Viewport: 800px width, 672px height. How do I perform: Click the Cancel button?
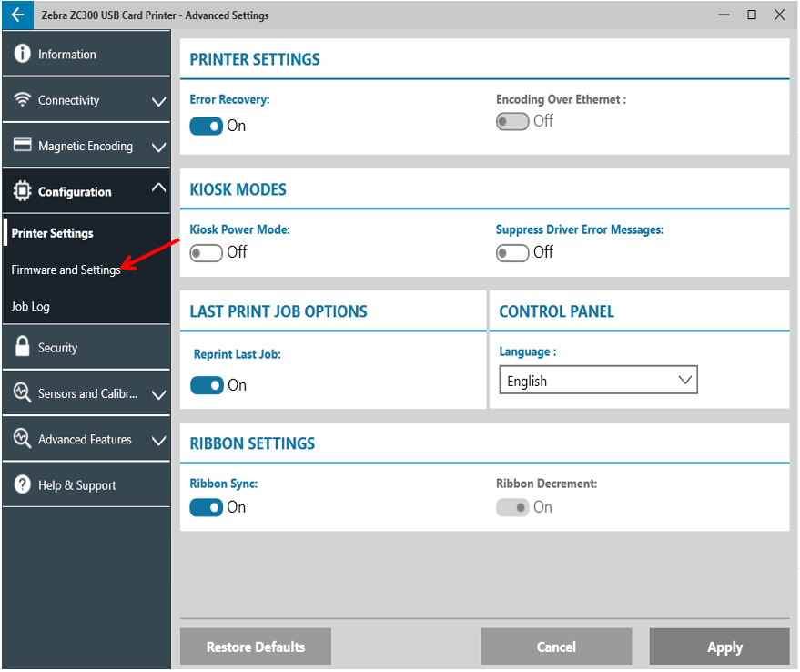coord(556,647)
